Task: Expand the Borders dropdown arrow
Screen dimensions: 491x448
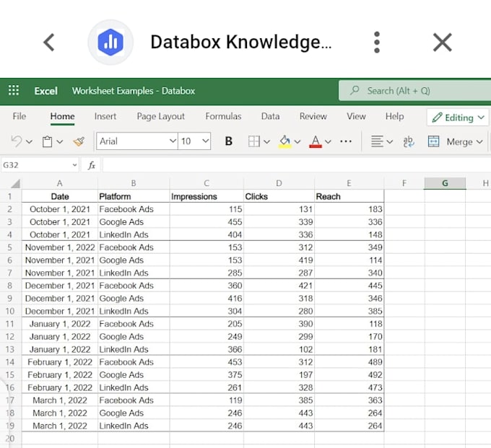Action: pos(266,141)
